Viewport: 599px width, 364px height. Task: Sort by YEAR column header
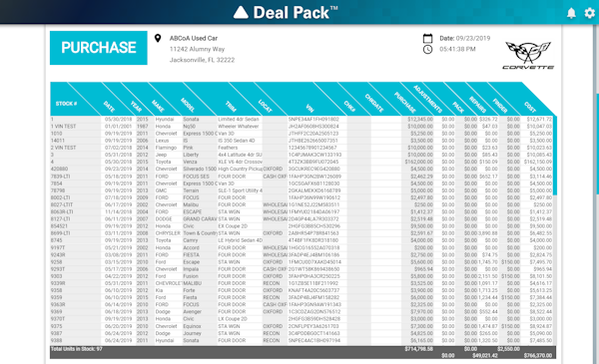coord(136,106)
